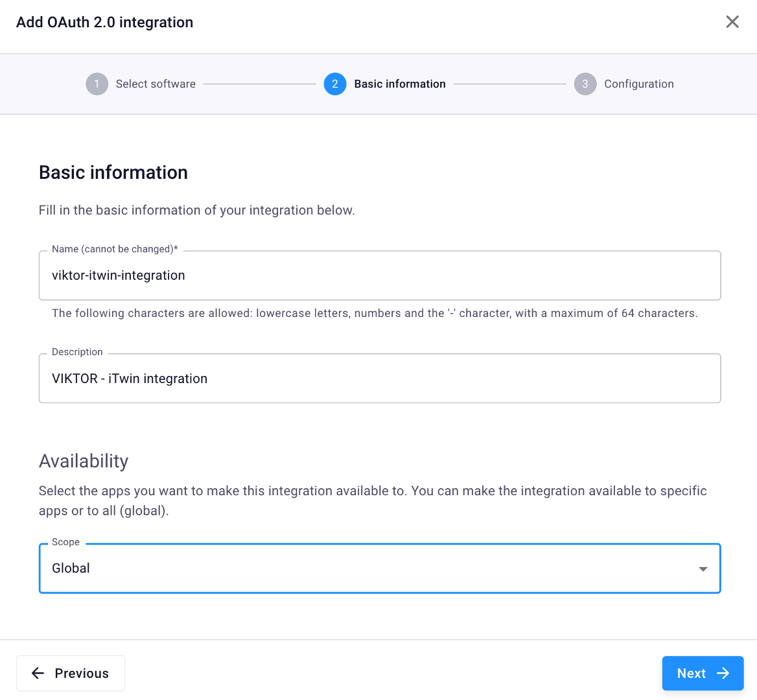Screen dimensions: 757x700
Task: Click the Availability heading
Action: pos(84,461)
